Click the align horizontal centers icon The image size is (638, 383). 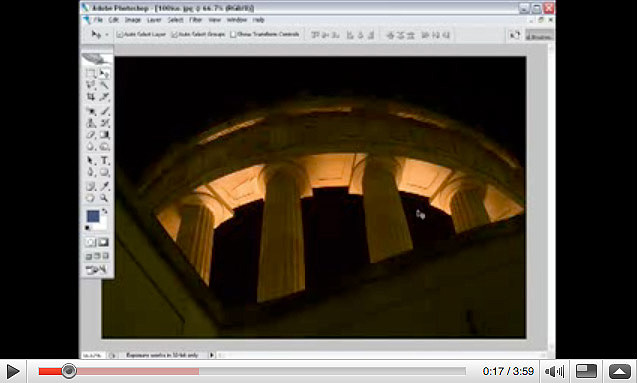[360, 35]
